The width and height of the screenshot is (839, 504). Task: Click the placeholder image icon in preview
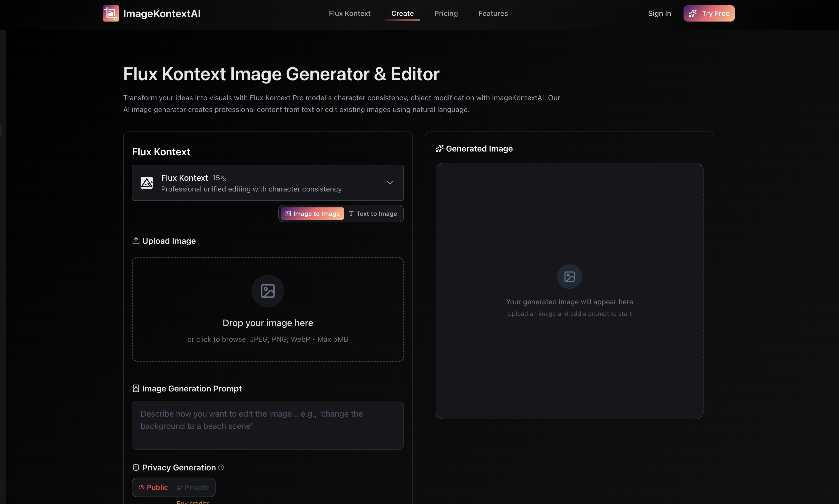570,277
